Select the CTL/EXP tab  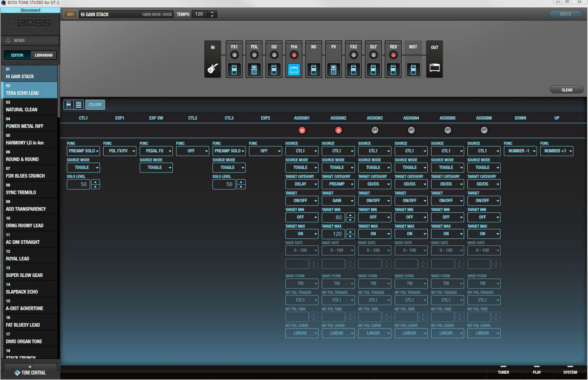click(95, 104)
